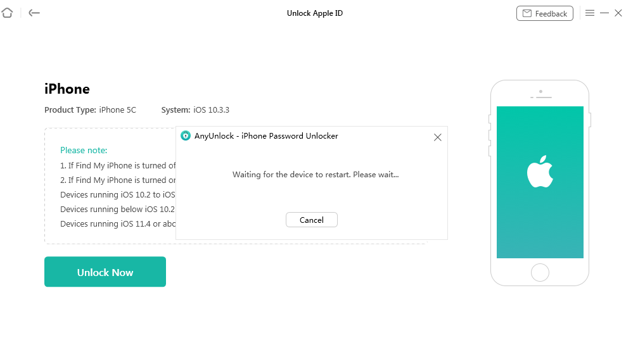Click the speaker slot on phone illustration

(540, 97)
